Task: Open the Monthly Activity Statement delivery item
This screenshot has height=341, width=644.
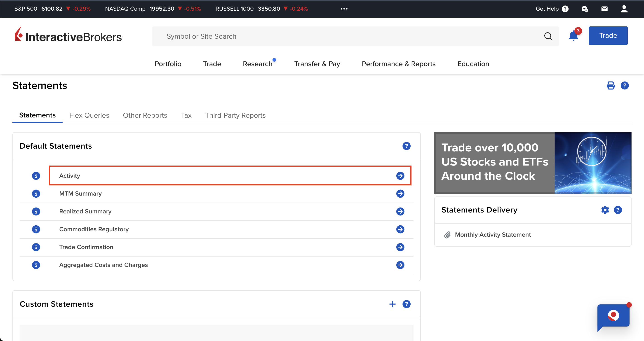Action: coord(493,235)
